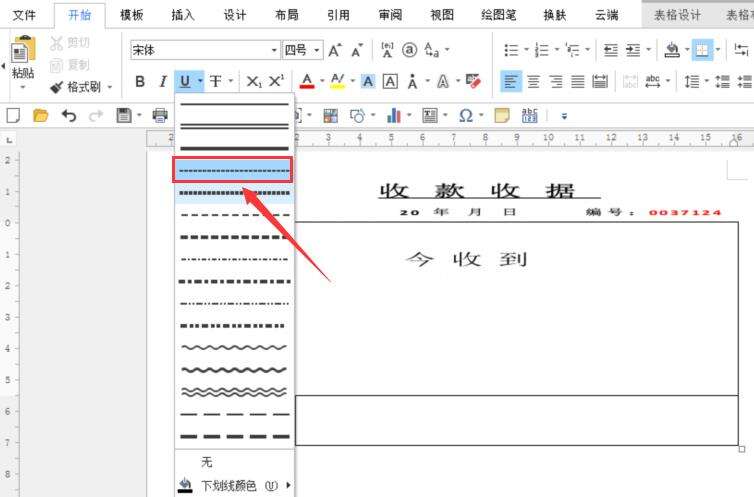Choose the thin dotted underline style
Viewport: 754px width, 497px height.
click(x=233, y=170)
